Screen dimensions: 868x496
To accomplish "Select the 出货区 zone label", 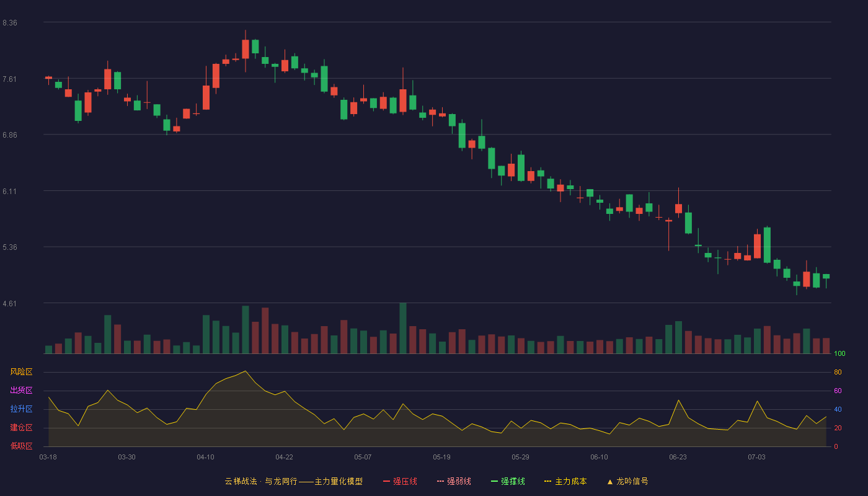I will (x=21, y=390).
